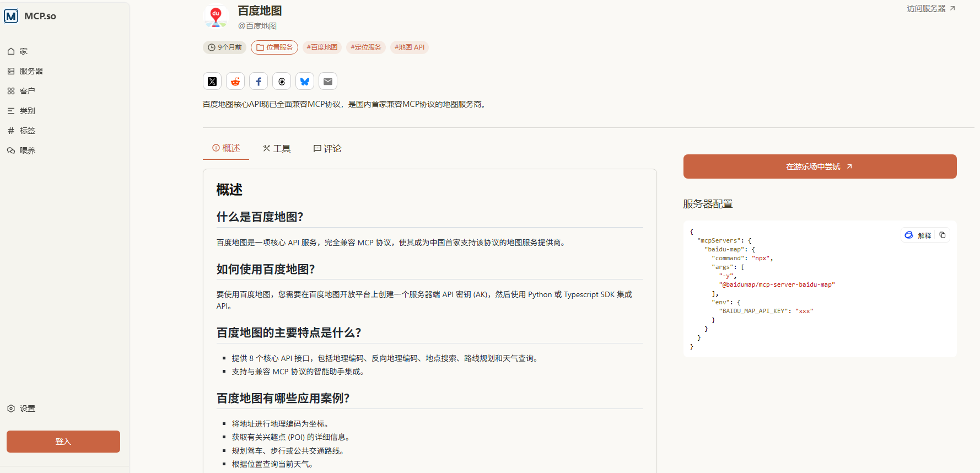Share via email icon
This screenshot has width=980, height=473.
point(328,82)
